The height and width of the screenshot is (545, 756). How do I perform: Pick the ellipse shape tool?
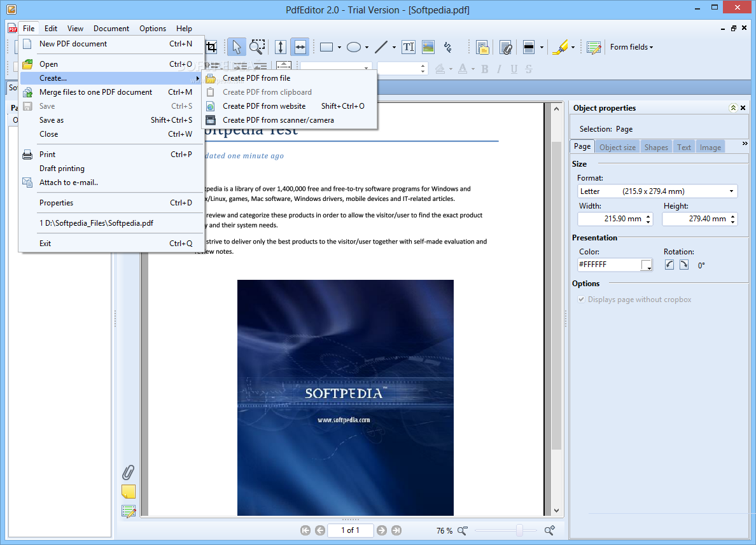[x=354, y=47]
